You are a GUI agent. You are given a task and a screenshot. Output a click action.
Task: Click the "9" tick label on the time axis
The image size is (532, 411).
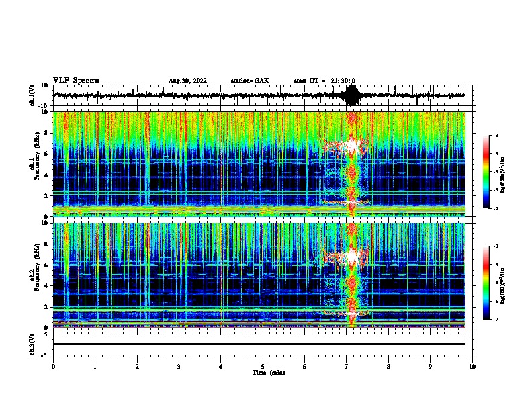pyautogui.click(x=430, y=367)
